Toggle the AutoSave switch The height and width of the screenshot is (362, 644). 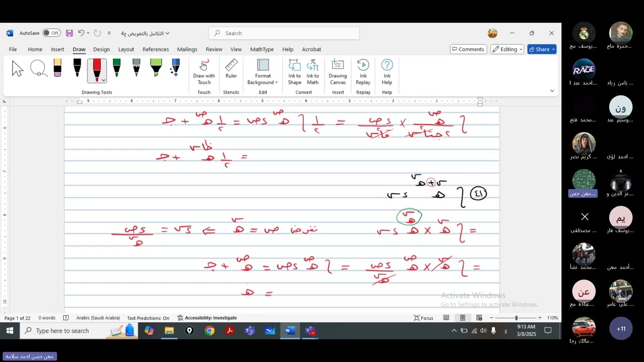[x=51, y=33]
